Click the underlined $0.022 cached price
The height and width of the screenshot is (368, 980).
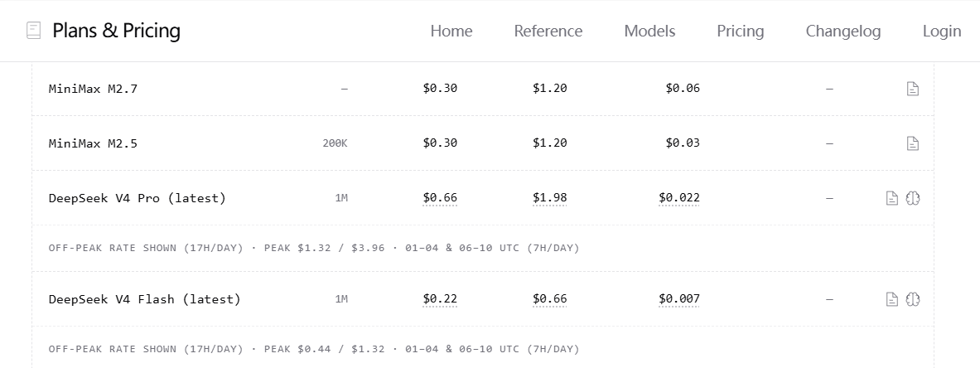tap(679, 198)
